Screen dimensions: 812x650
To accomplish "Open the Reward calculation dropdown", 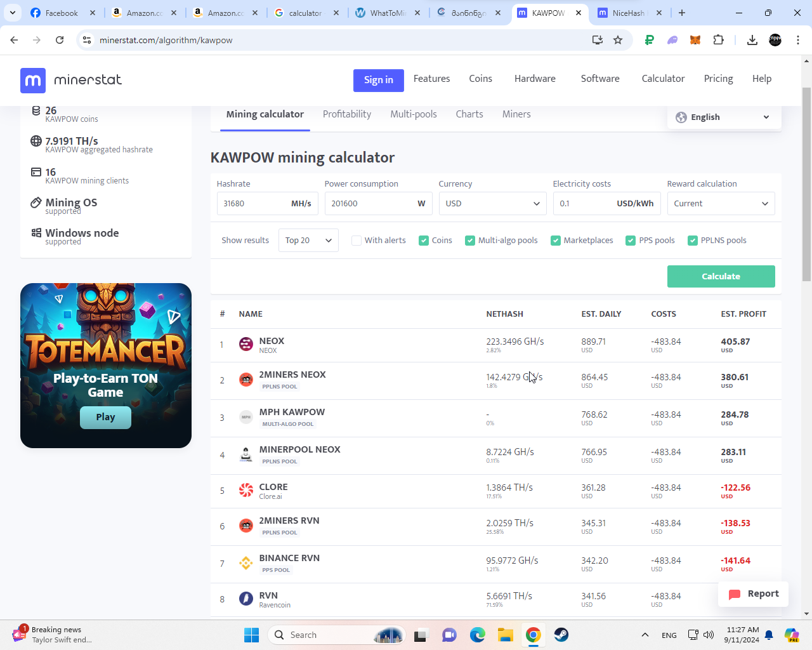I will [721, 204].
